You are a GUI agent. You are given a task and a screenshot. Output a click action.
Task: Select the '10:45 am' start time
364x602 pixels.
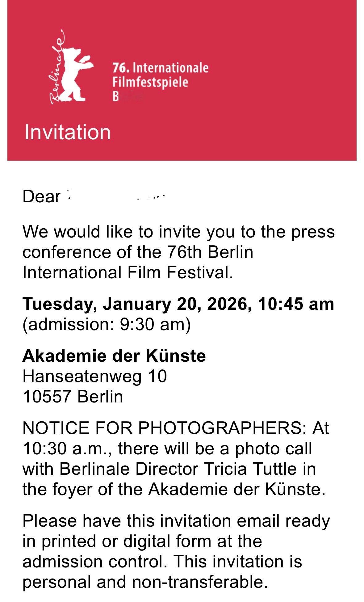[x=296, y=304]
